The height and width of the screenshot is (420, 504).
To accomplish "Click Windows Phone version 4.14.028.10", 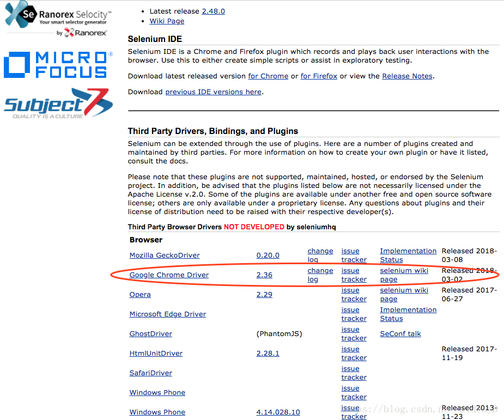I will 278,412.
